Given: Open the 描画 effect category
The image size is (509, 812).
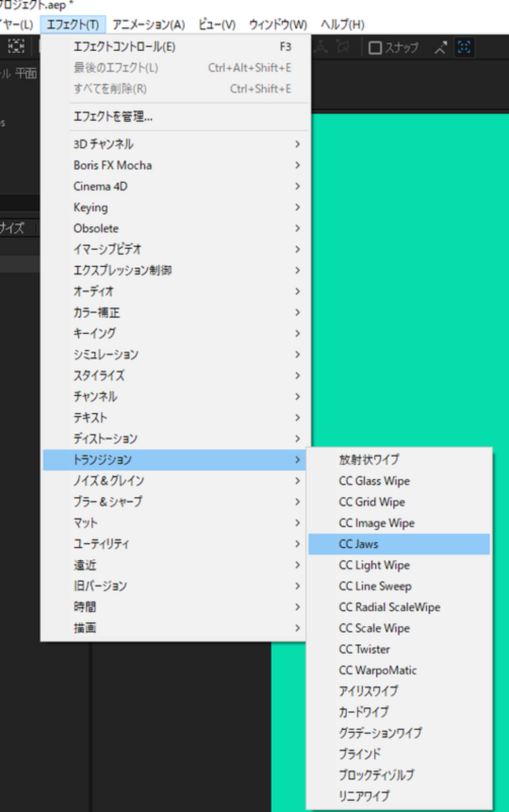Looking at the screenshot, I should point(174,629).
